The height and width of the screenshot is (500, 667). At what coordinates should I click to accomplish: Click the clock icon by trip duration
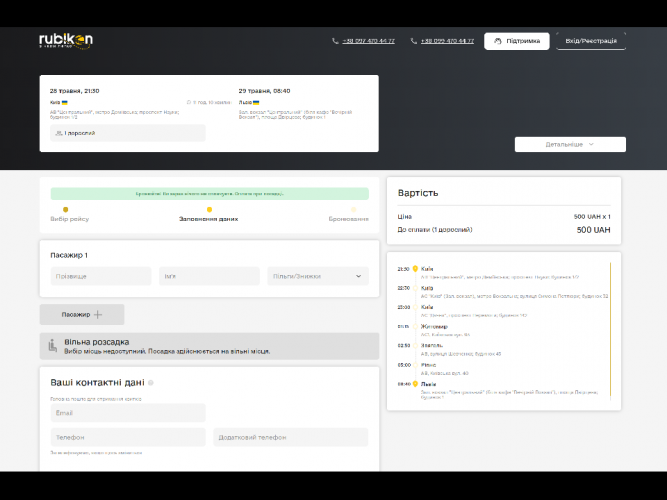tap(189, 103)
